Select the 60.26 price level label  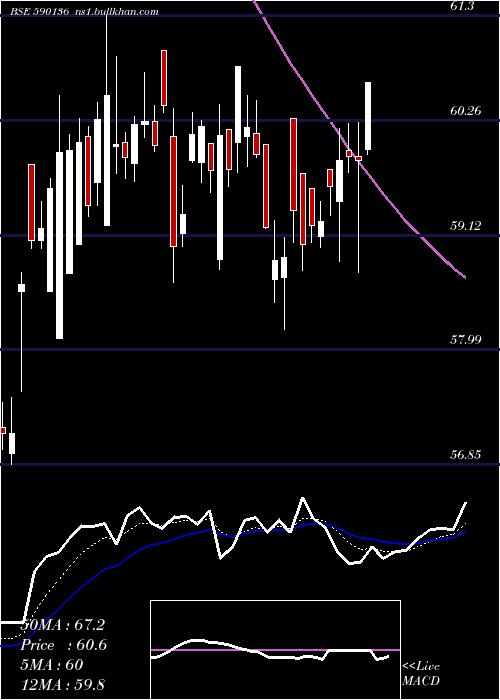pyautogui.click(x=466, y=111)
